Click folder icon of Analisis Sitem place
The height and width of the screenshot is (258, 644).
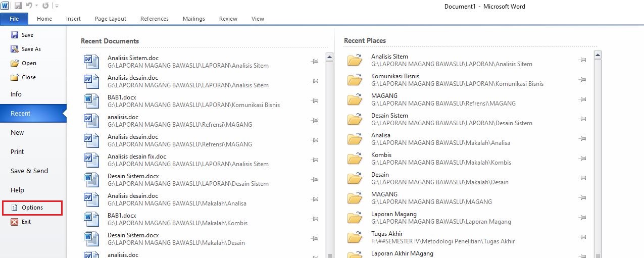[x=355, y=61]
